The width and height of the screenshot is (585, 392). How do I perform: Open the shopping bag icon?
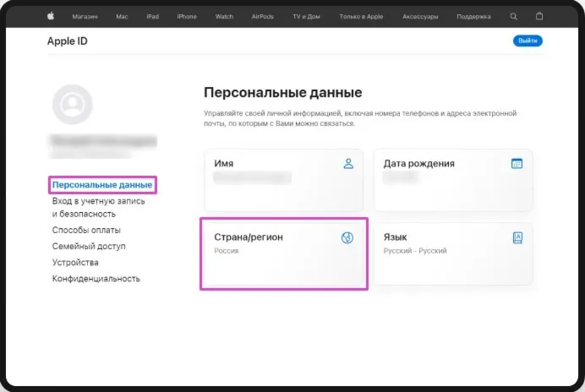pos(539,16)
